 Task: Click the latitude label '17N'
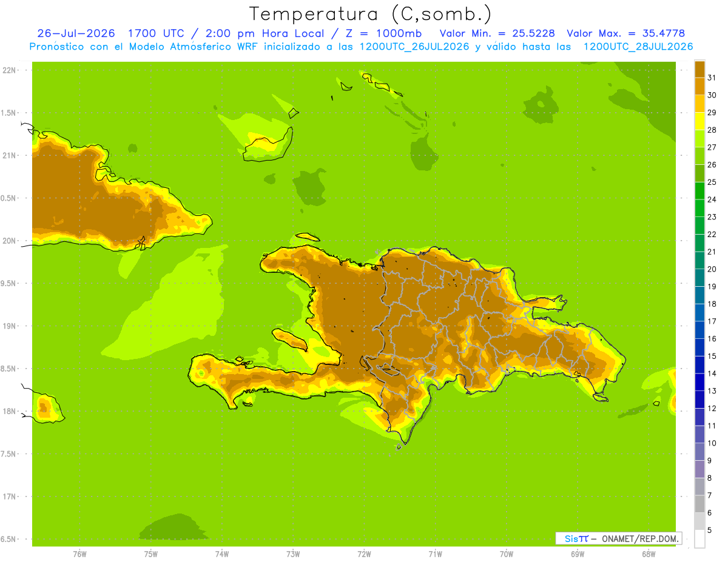tap(8, 497)
